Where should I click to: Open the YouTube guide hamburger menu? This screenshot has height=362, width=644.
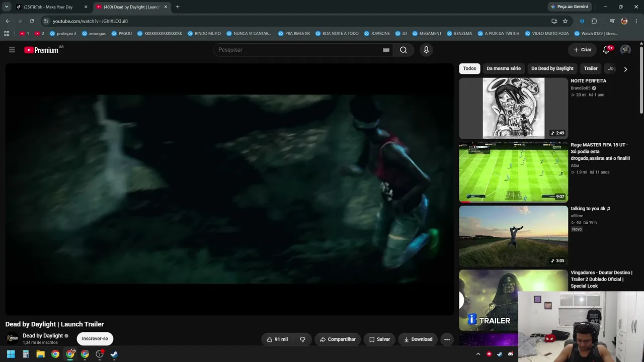point(12,50)
